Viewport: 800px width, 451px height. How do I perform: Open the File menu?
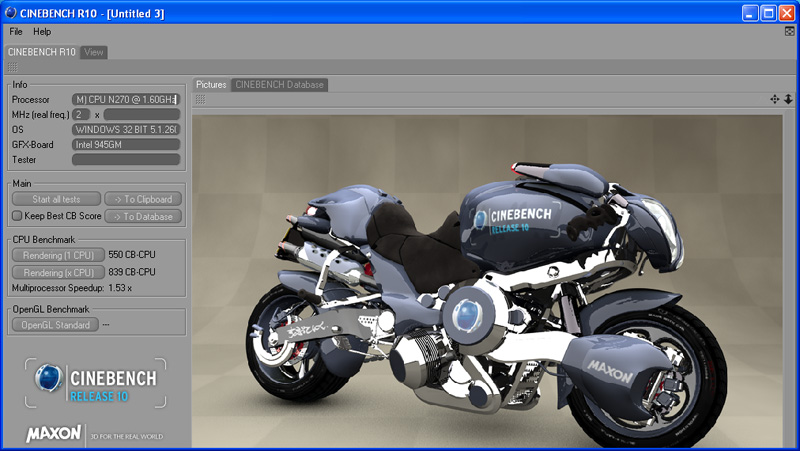click(16, 32)
